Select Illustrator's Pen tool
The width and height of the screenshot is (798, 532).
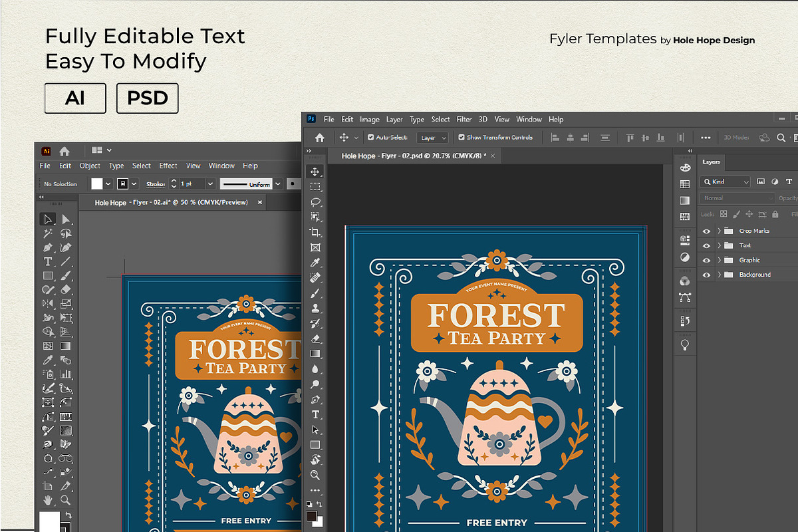pos(47,247)
